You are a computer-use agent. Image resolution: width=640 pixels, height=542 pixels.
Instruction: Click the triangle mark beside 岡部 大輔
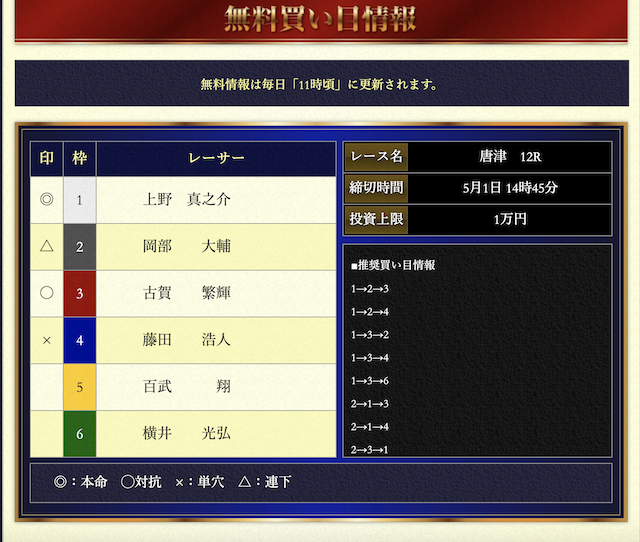[47, 246]
